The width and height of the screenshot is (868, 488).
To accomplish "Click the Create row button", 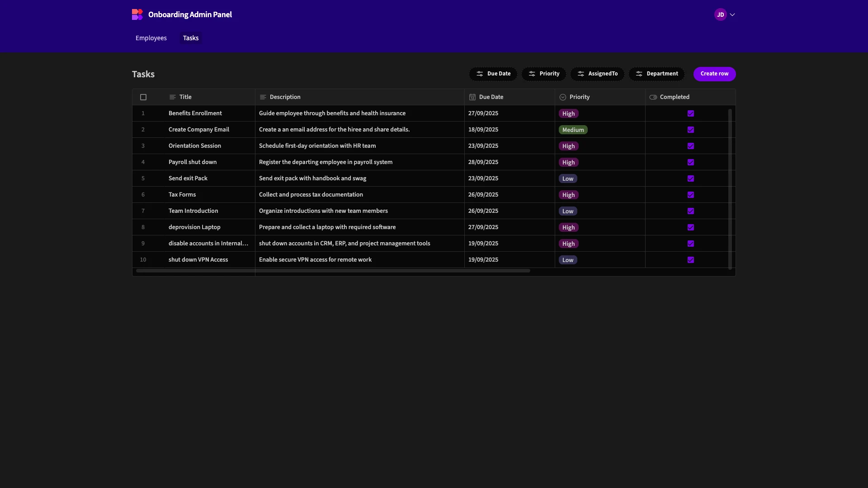I will pyautogui.click(x=714, y=74).
